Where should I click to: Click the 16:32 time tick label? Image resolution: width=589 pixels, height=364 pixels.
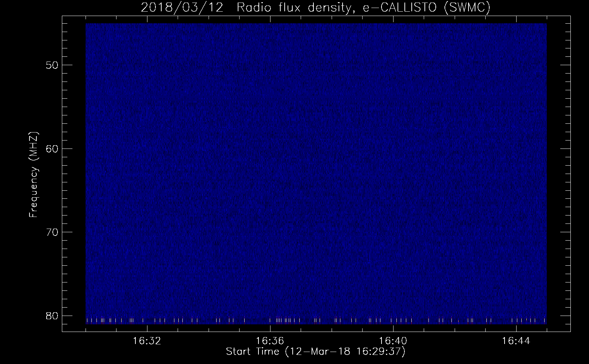[147, 341]
